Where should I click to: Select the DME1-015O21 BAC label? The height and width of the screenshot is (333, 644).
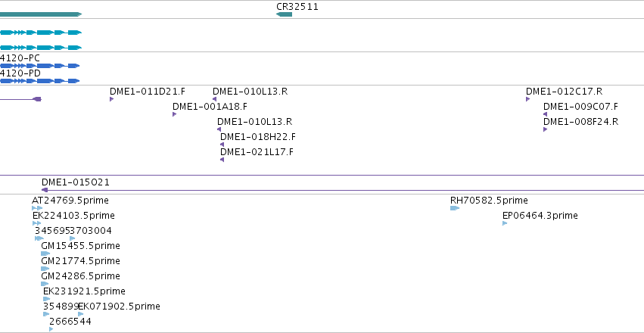pos(76,182)
